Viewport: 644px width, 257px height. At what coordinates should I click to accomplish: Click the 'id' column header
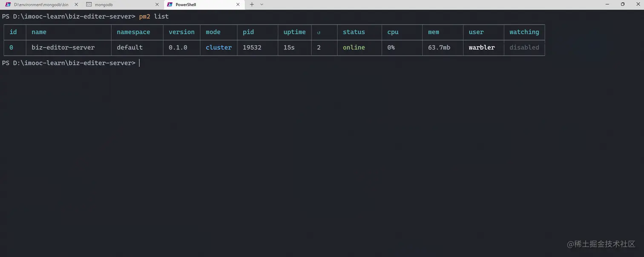pos(13,32)
